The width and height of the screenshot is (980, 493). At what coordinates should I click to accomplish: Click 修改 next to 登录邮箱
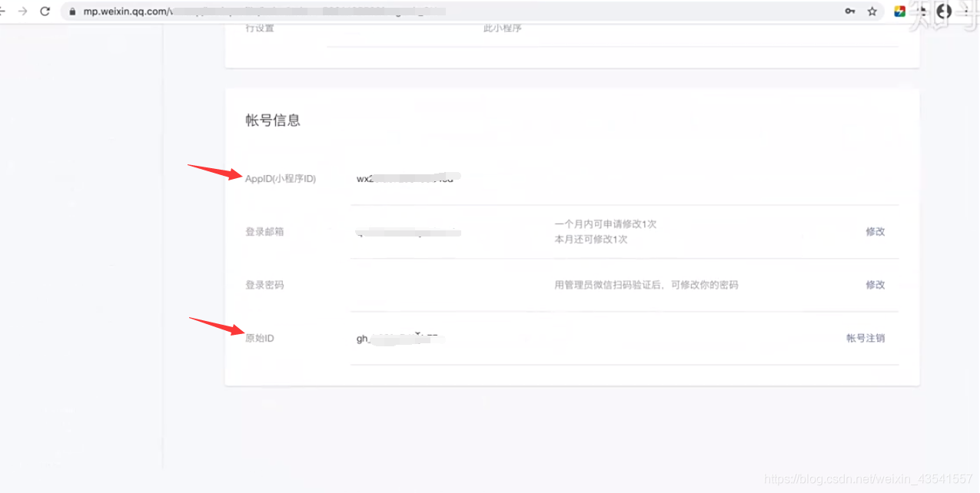875,231
